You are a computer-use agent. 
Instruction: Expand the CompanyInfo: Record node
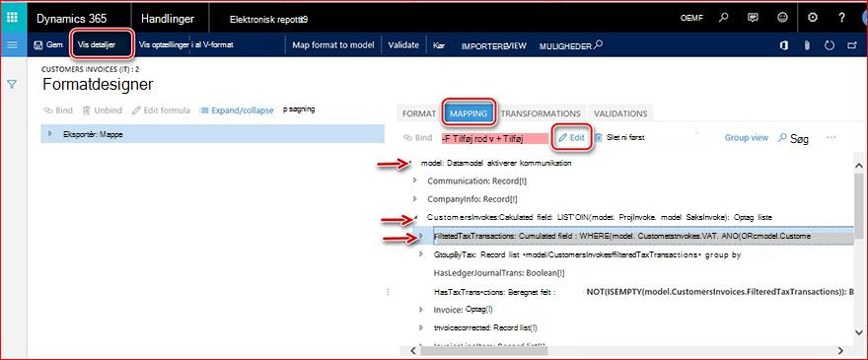point(415,198)
